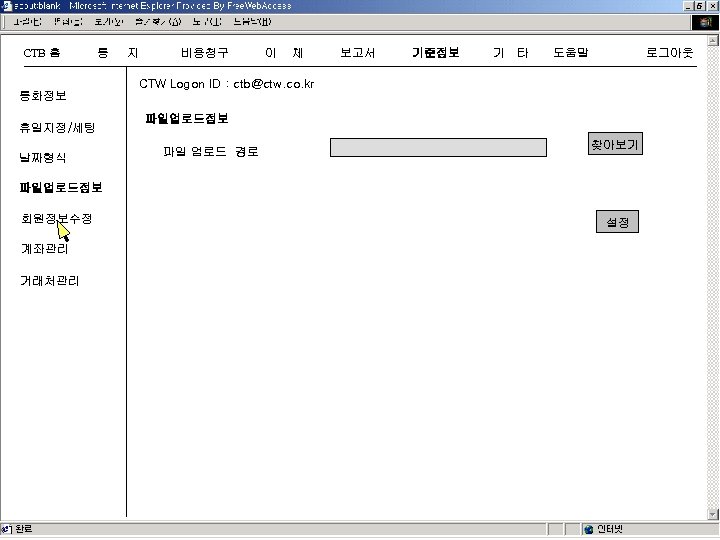Open 날짜형식 date format settings
Viewport: 720px width, 540px height.
click(x=43, y=158)
